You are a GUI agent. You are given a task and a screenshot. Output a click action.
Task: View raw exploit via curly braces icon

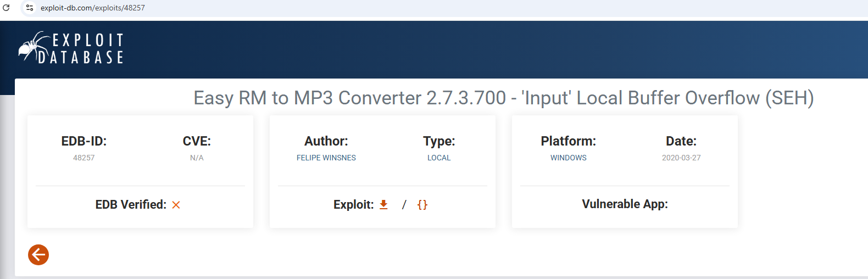point(422,205)
